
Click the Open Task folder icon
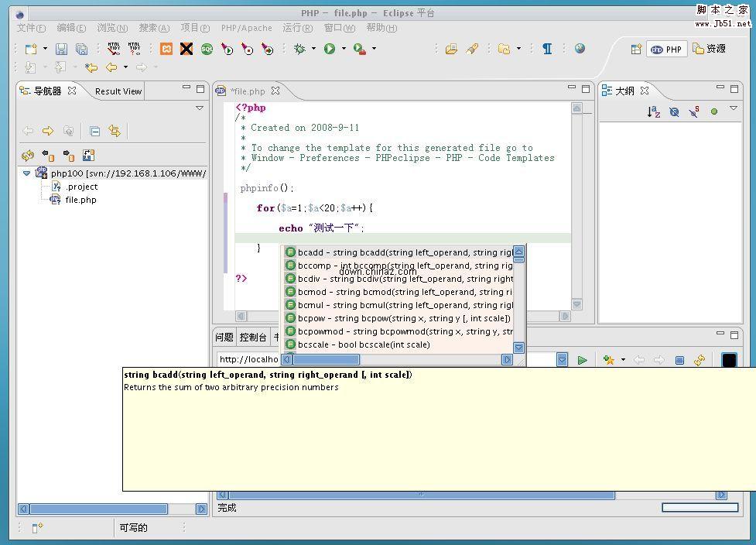pyautogui.click(x=451, y=49)
